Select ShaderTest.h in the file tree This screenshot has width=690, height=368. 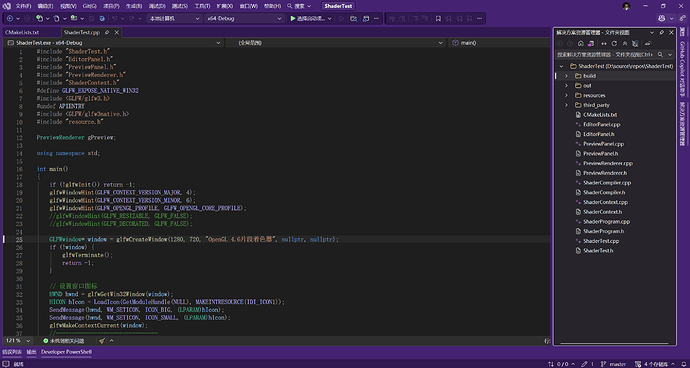598,250
